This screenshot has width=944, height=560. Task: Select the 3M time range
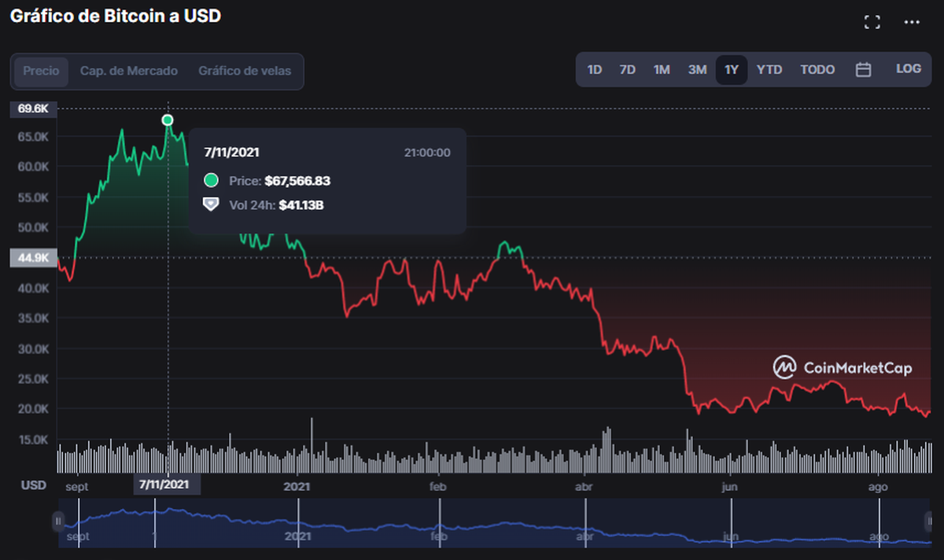[697, 70]
